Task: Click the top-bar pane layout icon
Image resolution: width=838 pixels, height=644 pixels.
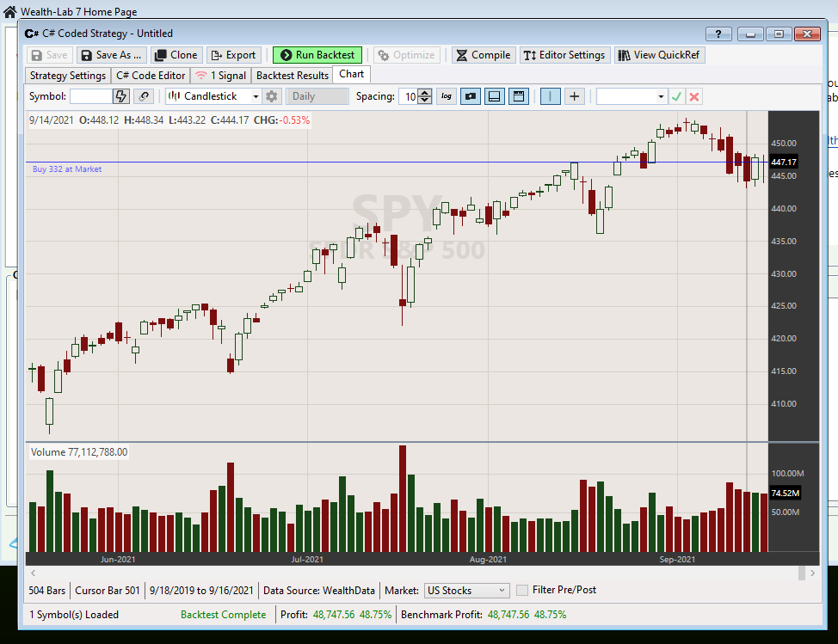Action: click(519, 96)
